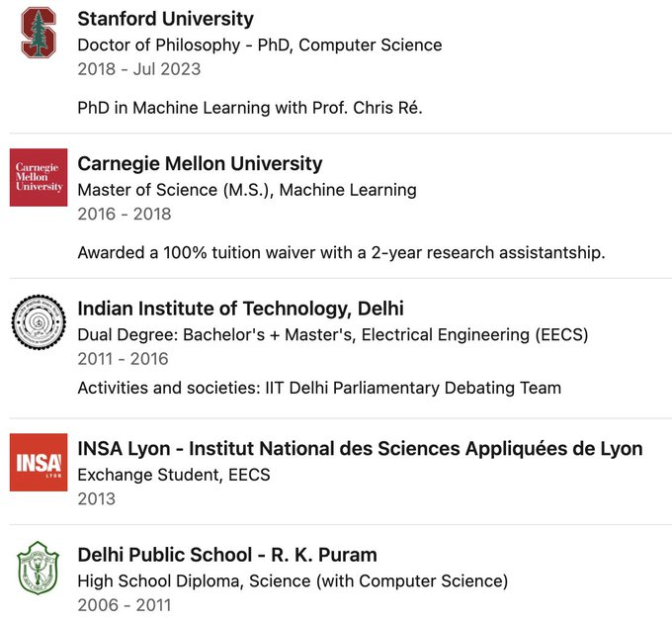This screenshot has width=672, height=623.
Task: Click the Carnegie Mellon University red logo
Action: click(x=39, y=177)
